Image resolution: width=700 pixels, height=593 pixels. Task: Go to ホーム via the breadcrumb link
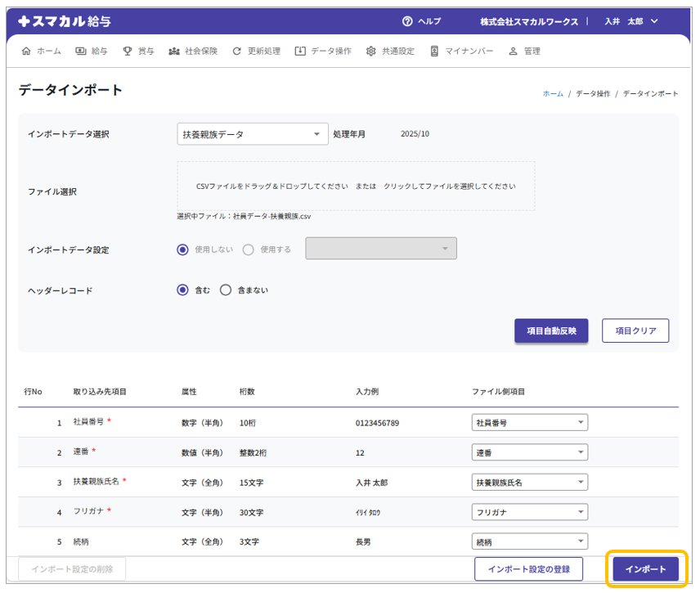(553, 94)
